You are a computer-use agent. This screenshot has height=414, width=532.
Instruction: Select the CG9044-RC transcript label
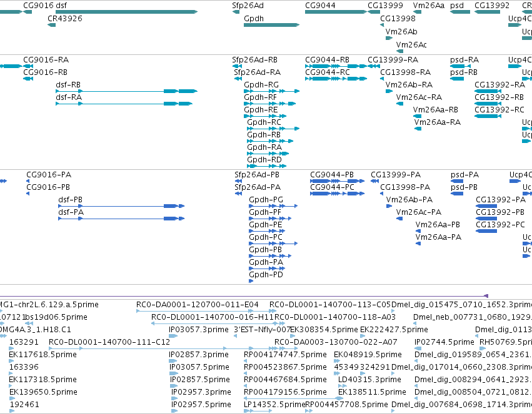click(x=328, y=72)
